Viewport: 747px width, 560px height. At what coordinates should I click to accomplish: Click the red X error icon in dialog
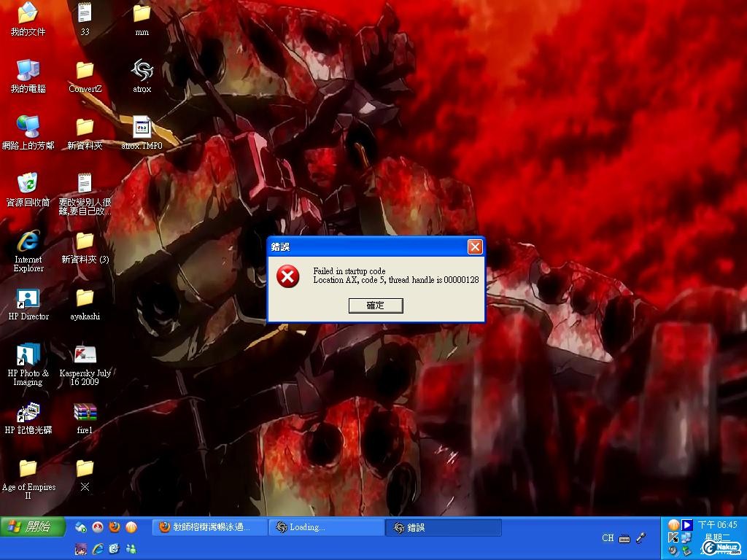click(288, 276)
